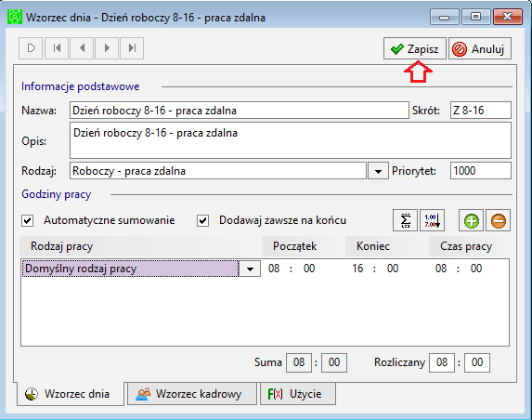Click the sum (sigma) hours icon
Screen dimensions: 532x420
click(x=406, y=221)
